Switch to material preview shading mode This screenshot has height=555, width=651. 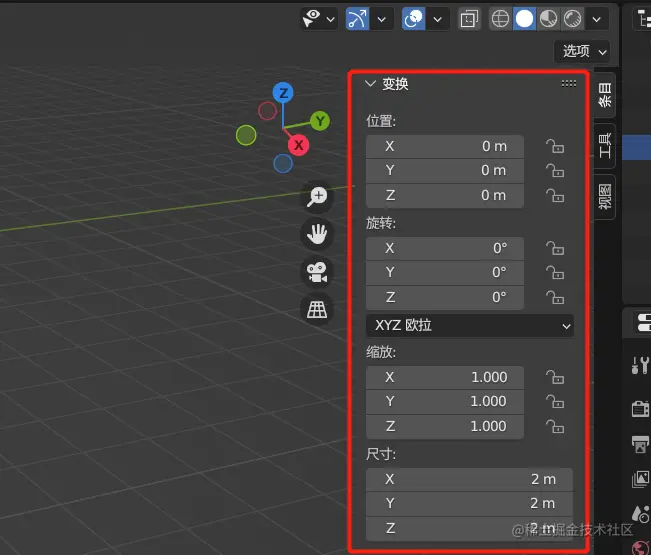coord(548,19)
